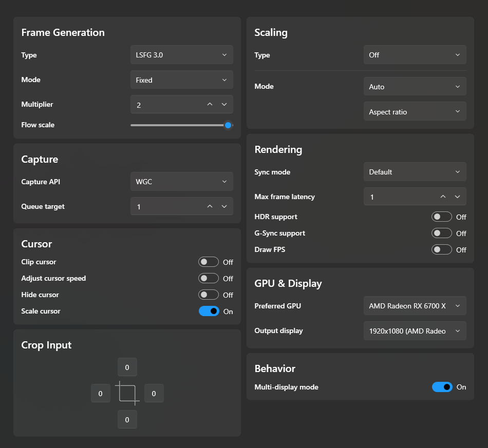Click the Crop Input heading

46,345
